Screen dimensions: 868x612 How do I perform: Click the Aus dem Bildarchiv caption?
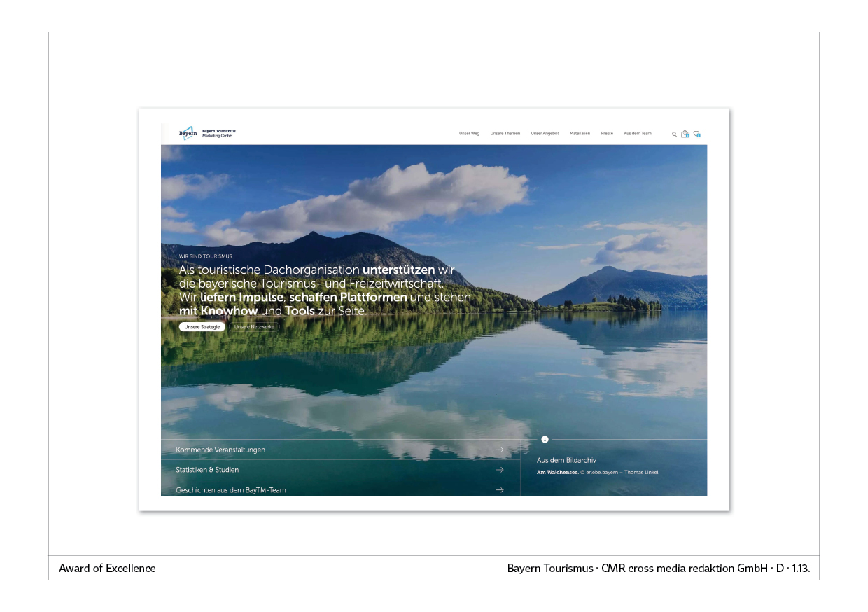566,460
